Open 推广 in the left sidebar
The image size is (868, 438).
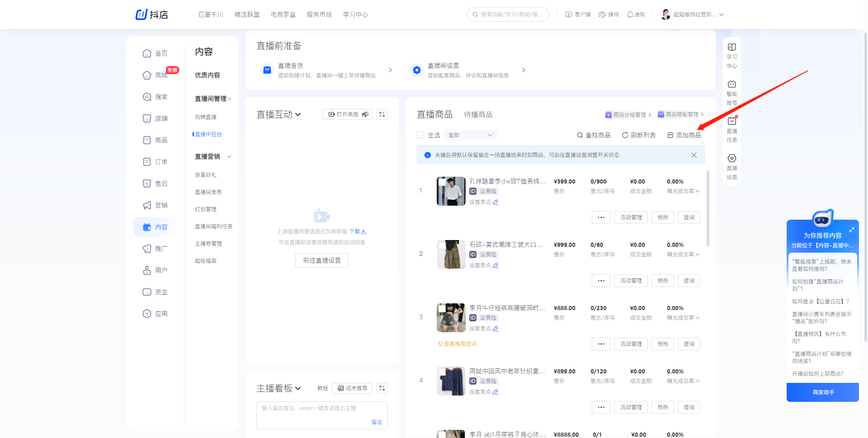(155, 249)
